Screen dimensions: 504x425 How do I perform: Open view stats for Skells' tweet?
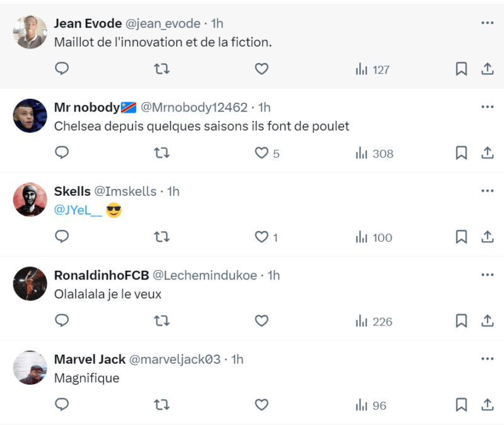click(374, 237)
